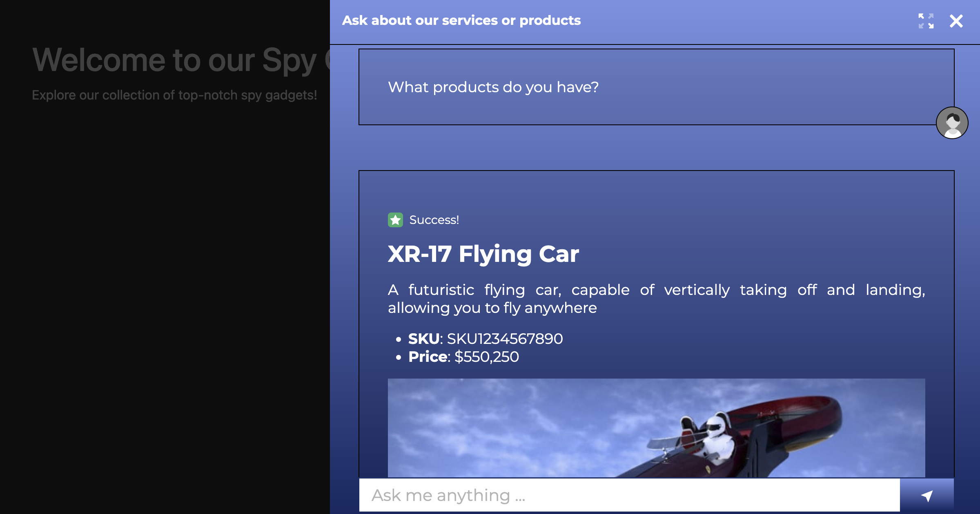Click the $550,250 price amount

click(486, 357)
